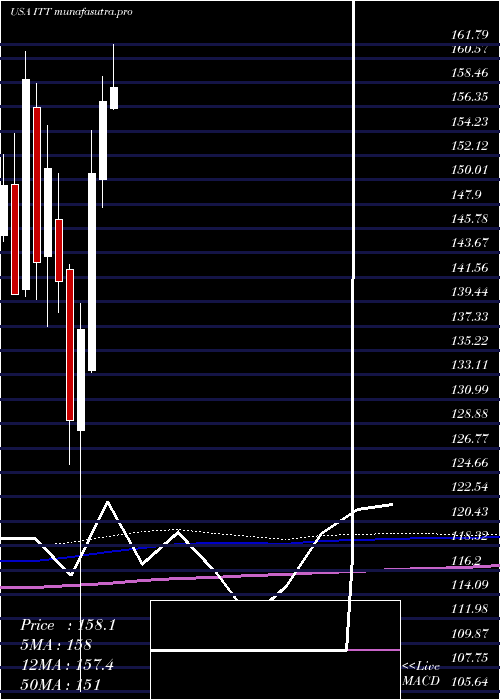The width and height of the screenshot is (500, 700).
Task: Click the '12MA : 157.4' readout
Action: (x=67, y=665)
